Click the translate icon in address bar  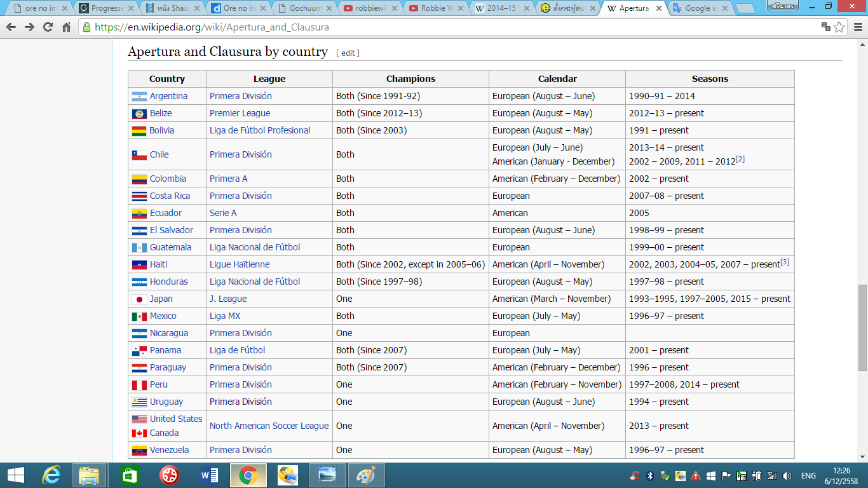pyautogui.click(x=826, y=27)
